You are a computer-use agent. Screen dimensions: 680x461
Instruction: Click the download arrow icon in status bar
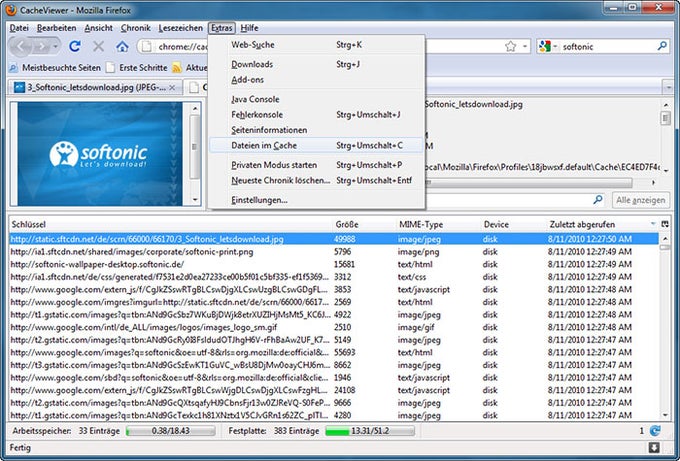(654, 448)
